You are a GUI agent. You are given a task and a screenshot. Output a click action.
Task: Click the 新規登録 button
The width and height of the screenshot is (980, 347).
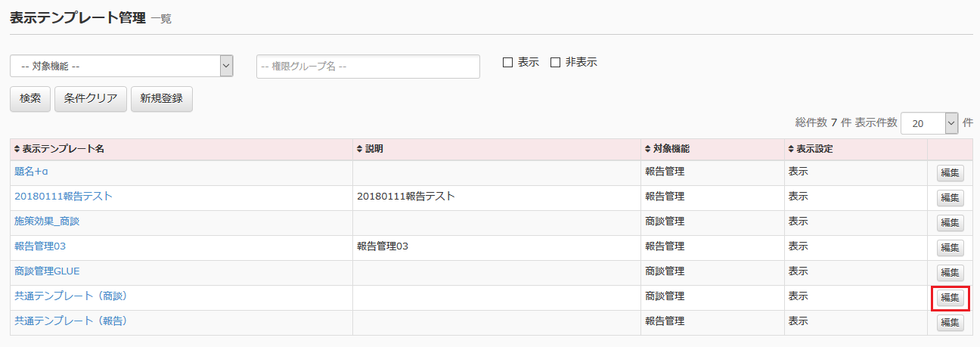pos(162,99)
